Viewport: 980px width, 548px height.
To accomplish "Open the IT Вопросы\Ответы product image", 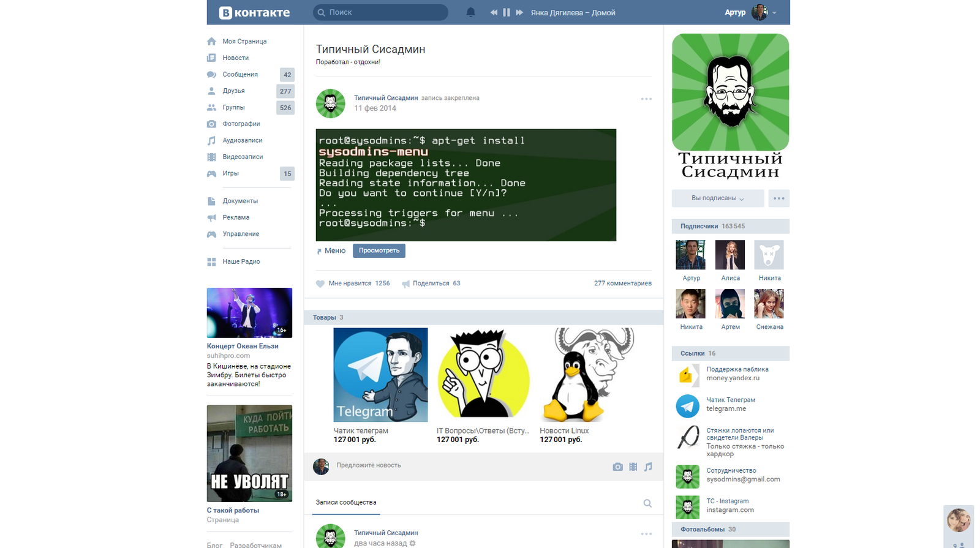I will [x=484, y=375].
